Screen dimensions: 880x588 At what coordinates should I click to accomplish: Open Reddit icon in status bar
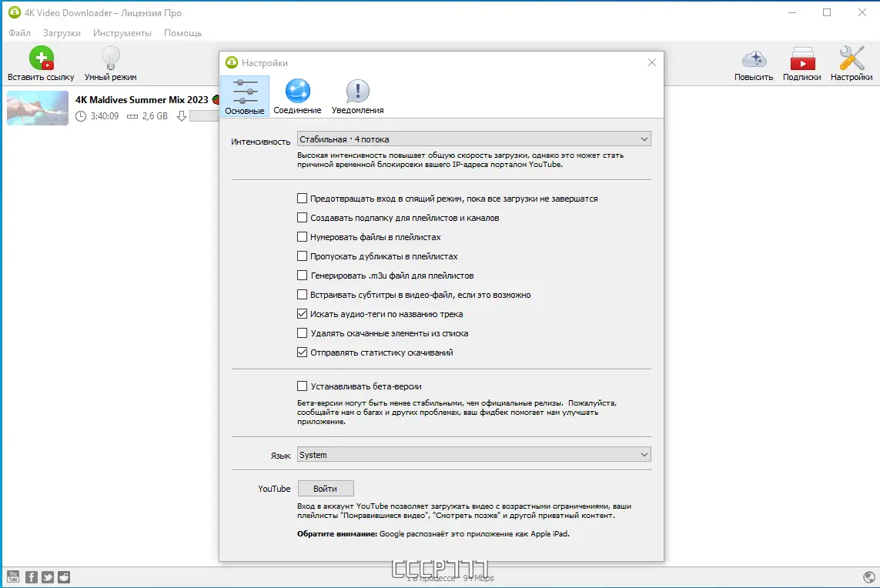(64, 576)
